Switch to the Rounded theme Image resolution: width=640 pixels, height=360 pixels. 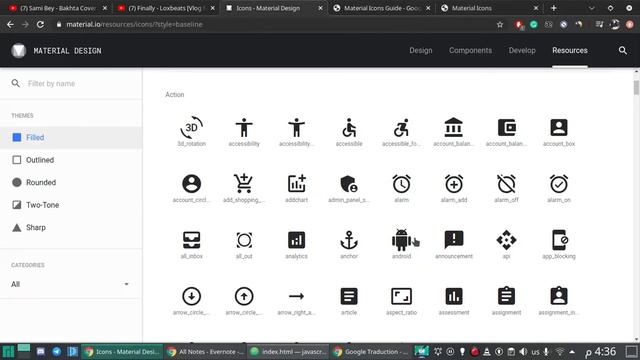coord(71,182)
